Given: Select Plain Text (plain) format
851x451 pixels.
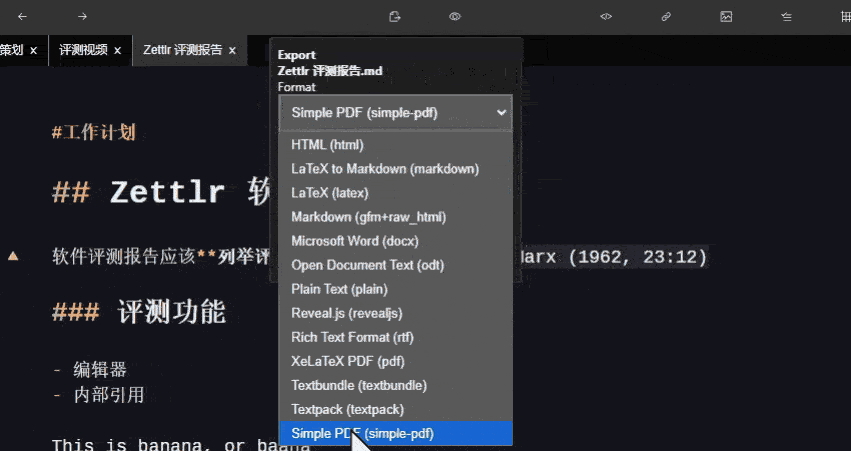Looking at the screenshot, I should pyautogui.click(x=396, y=289).
